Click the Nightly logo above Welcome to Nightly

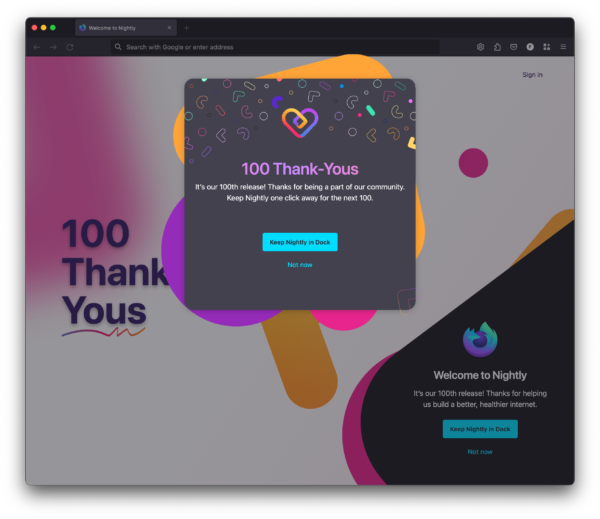coord(480,339)
